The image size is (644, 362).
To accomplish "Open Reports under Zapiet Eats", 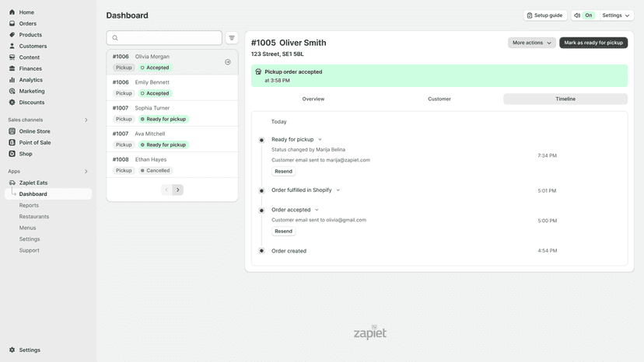I will pyautogui.click(x=29, y=205).
